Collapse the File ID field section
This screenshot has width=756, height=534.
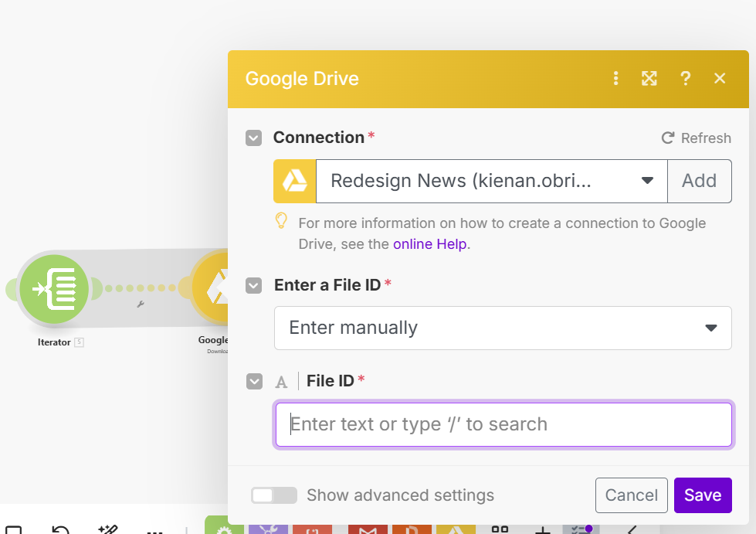[254, 382]
